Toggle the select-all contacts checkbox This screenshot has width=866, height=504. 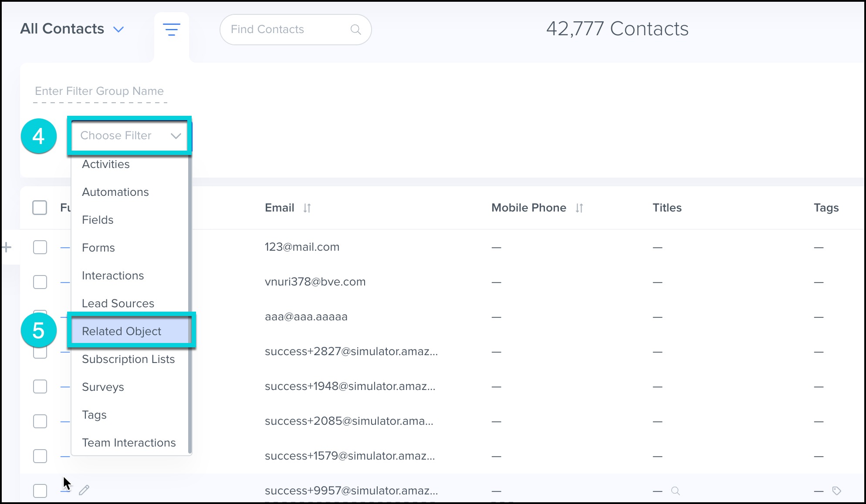40,208
